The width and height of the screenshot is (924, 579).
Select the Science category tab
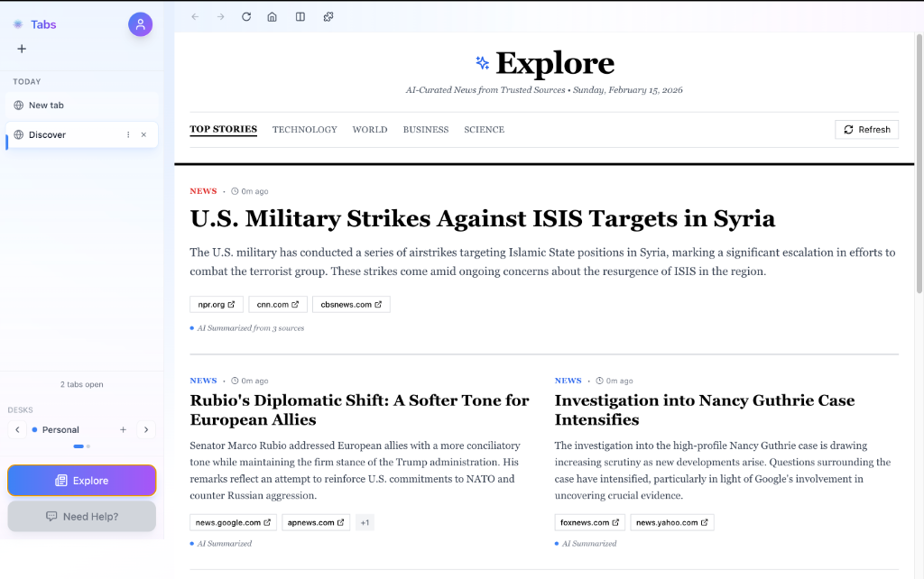(484, 130)
